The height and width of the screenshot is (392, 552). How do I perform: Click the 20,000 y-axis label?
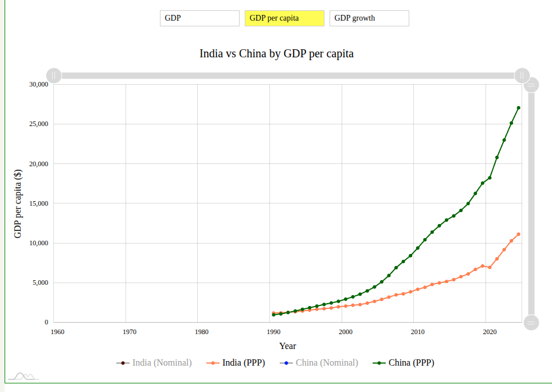(39, 164)
